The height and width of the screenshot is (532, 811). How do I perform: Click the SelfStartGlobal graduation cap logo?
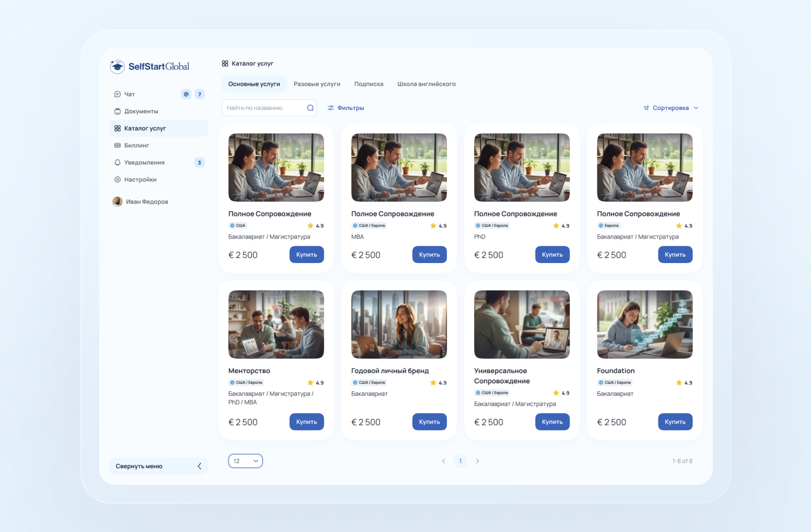pyautogui.click(x=117, y=67)
